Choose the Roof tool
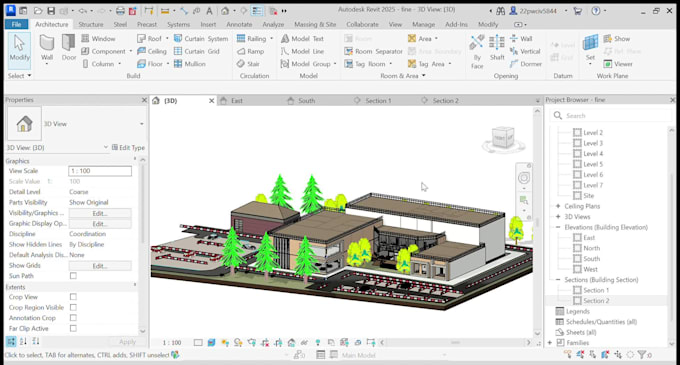Viewport: 680px width, 365px height. click(150, 39)
